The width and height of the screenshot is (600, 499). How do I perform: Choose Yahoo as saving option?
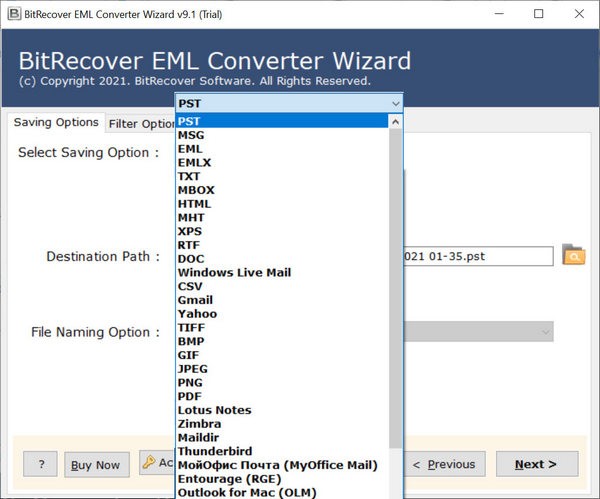pos(282,314)
